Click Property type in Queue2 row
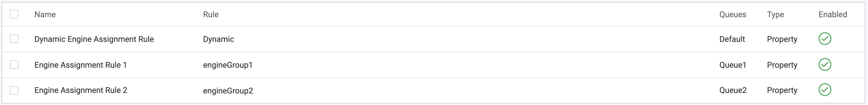 (x=782, y=90)
